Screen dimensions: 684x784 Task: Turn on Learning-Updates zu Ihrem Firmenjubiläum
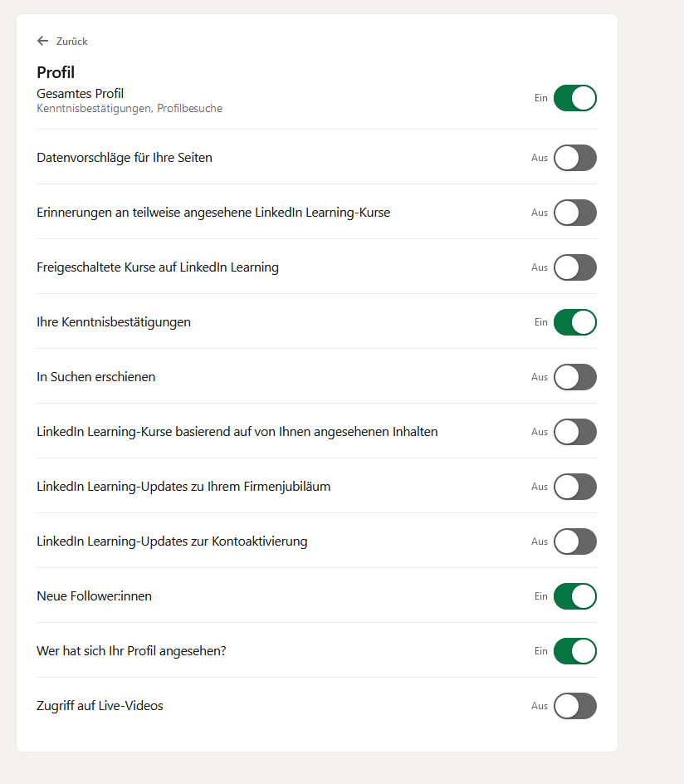(574, 487)
